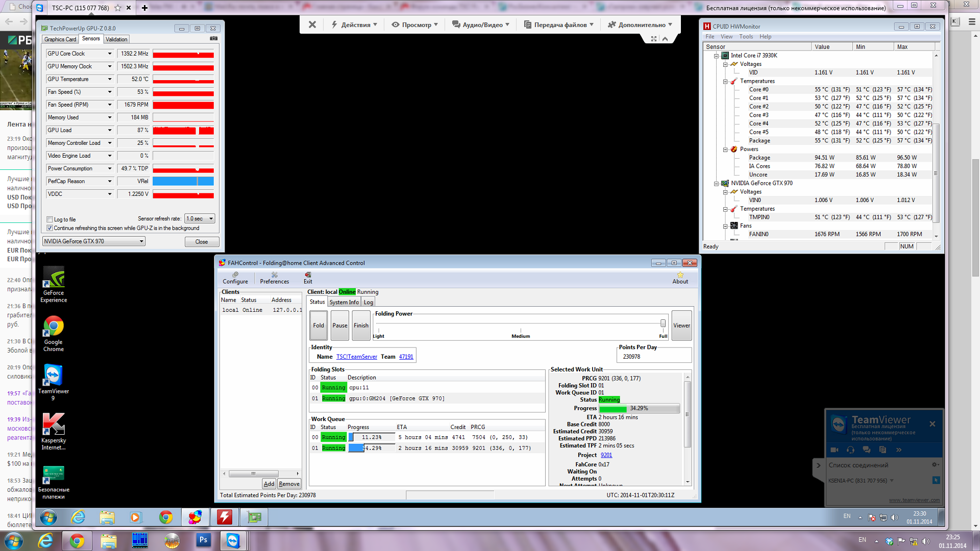The height and width of the screenshot is (551, 980).
Task: Click the Photoshop taskbar icon
Action: tap(203, 540)
